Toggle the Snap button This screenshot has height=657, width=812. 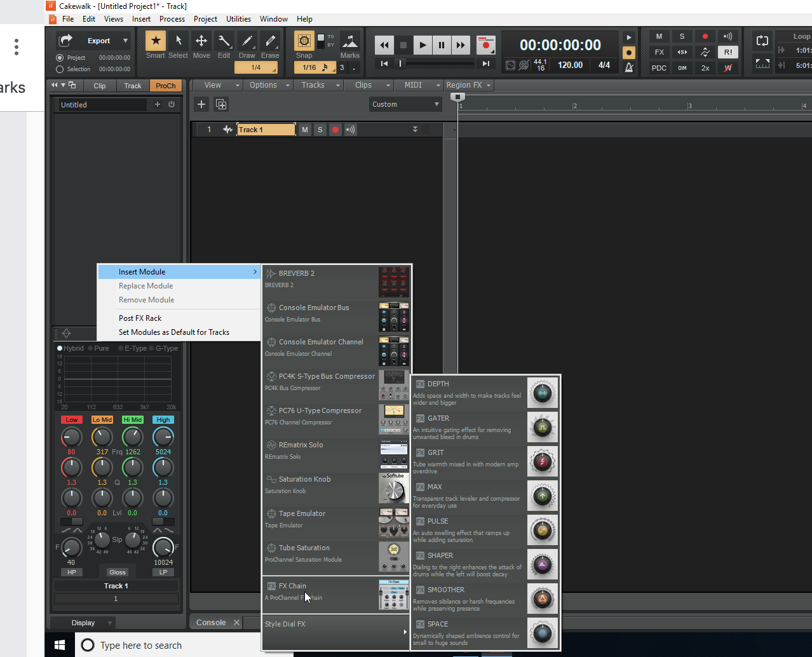[x=304, y=41]
